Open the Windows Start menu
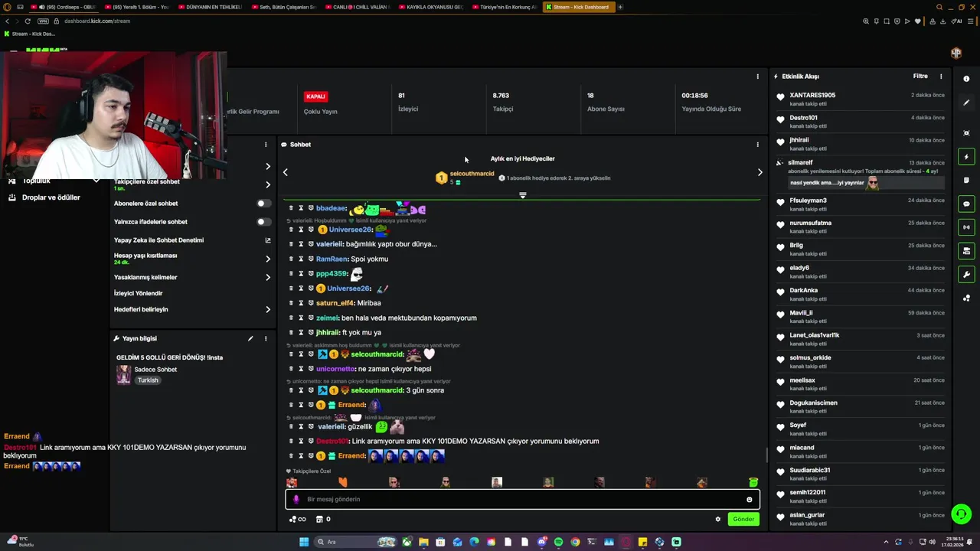 (304, 542)
